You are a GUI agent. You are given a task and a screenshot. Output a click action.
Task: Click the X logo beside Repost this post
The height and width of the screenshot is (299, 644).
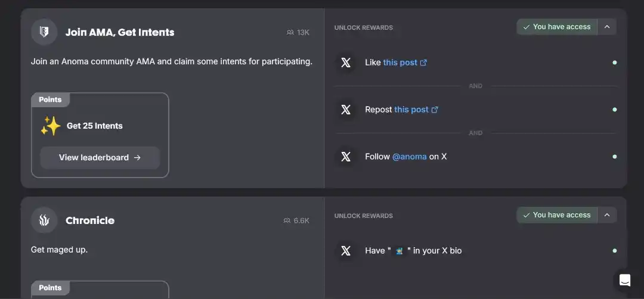346,110
